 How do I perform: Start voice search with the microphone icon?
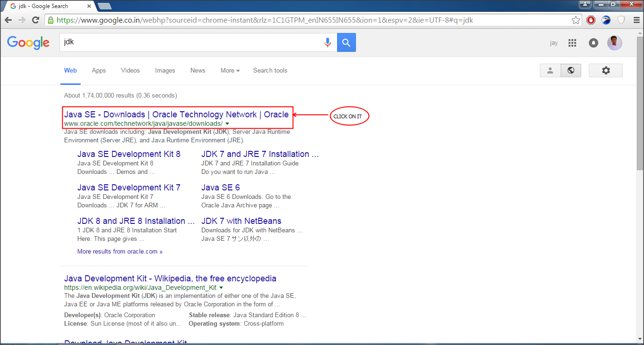coord(328,42)
